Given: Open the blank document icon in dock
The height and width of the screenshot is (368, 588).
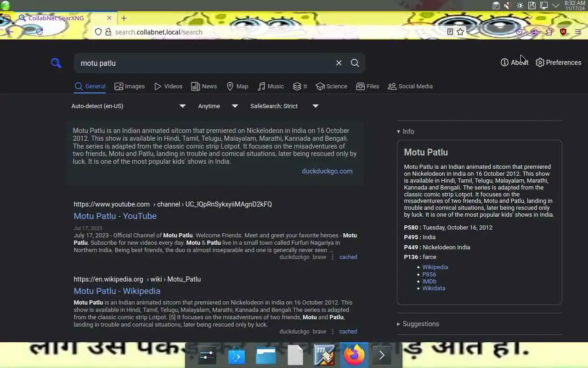Looking at the screenshot, I should click(x=295, y=356).
